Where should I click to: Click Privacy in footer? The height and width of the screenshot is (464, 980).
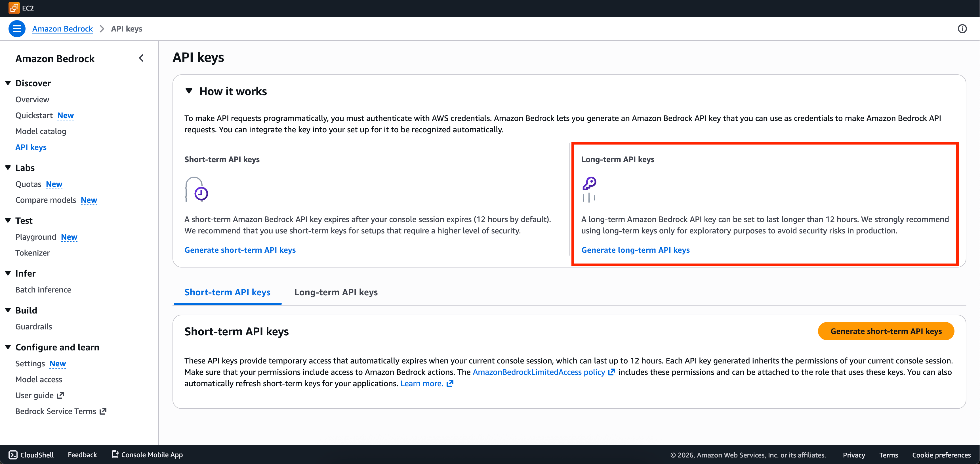pyautogui.click(x=854, y=455)
